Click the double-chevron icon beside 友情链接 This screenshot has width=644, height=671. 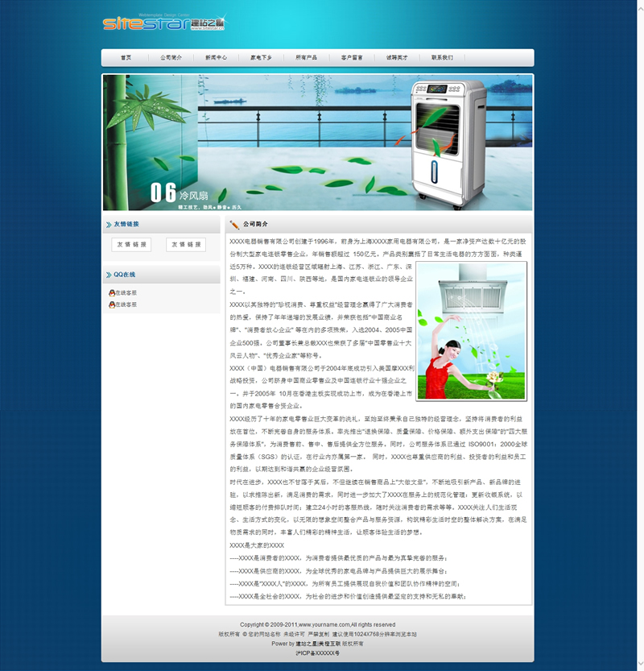(109, 225)
